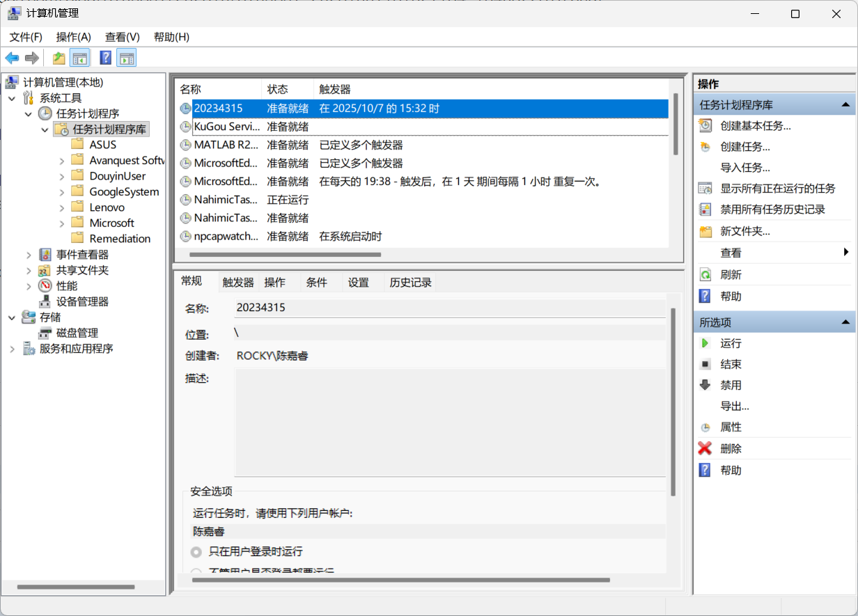Collapse the 任务计划程序库 tree node
This screenshot has width=858, height=616.
(x=45, y=129)
